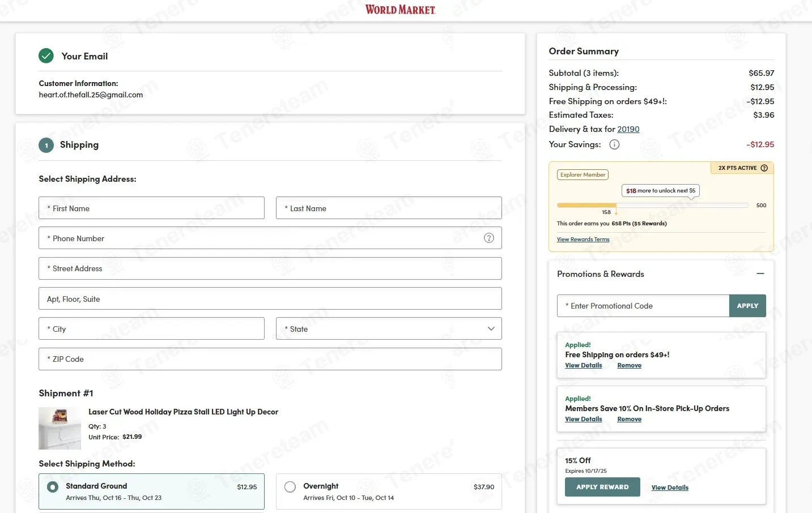Click the Laser Cut Wood Holiday Pizza Stall title
Viewport: 812px width, 513px height.
[183, 412]
